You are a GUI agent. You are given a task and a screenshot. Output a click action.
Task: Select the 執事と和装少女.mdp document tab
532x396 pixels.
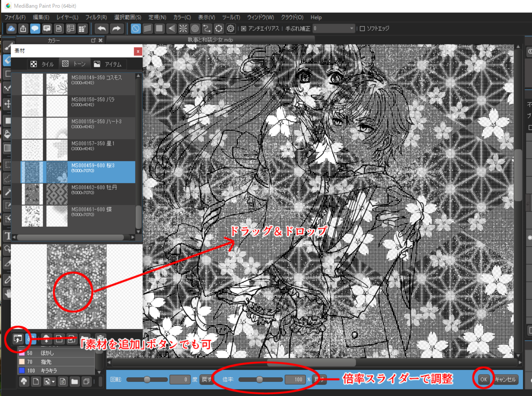click(x=210, y=40)
